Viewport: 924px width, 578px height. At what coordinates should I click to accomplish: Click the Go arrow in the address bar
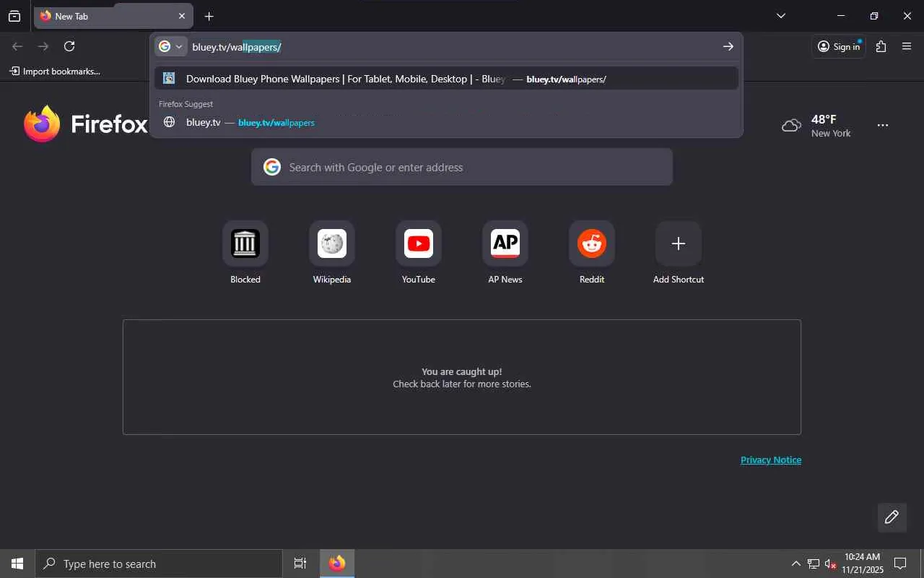point(728,46)
